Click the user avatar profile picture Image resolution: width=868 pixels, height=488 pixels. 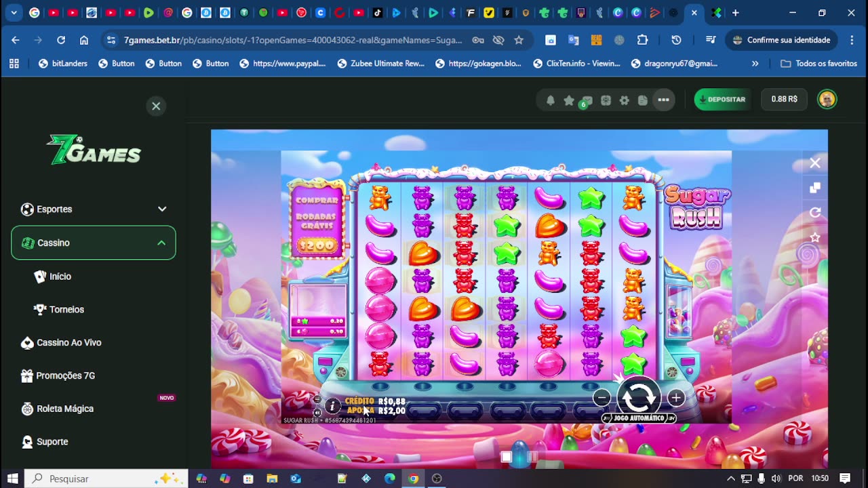(x=827, y=99)
